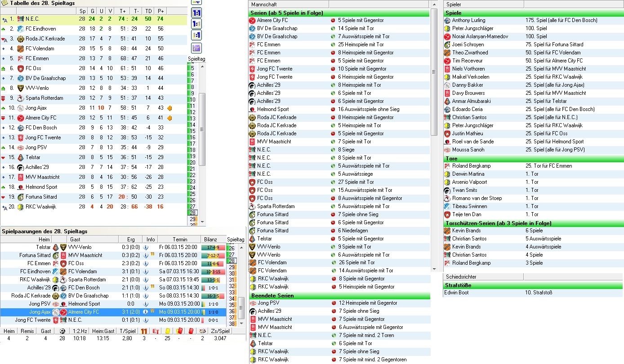Open info icon for RKC Waalwijk vs Sparta Rotterdam
The width and height of the screenshot is (624, 364).
tap(146, 280)
